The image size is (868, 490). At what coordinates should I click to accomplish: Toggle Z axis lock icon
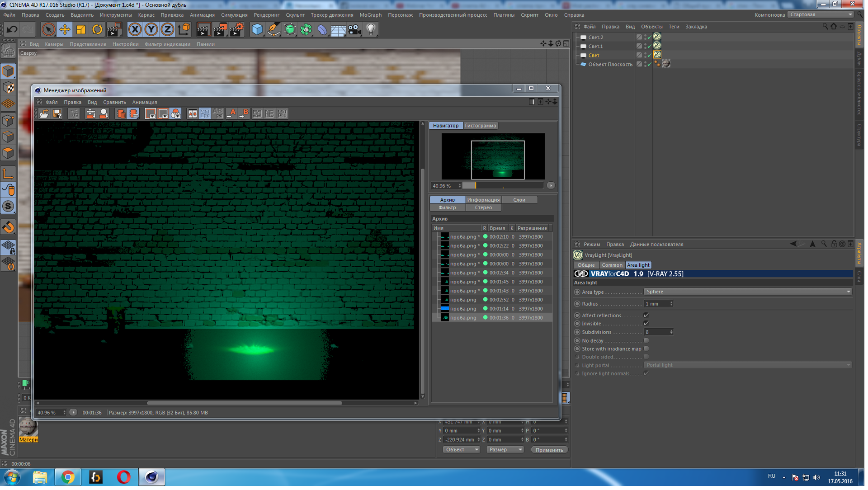pyautogui.click(x=167, y=30)
